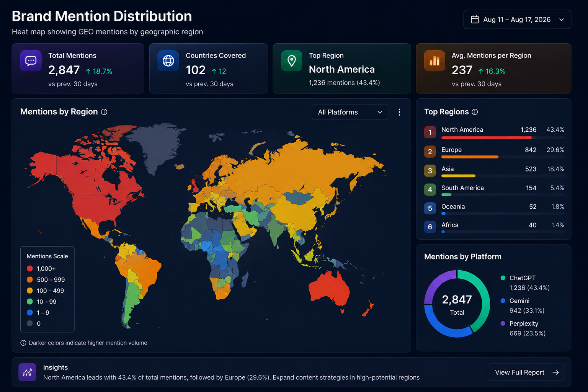This screenshot has width=588, height=392.
Task: Click the info icon beside darker colors note
Action: (x=23, y=343)
